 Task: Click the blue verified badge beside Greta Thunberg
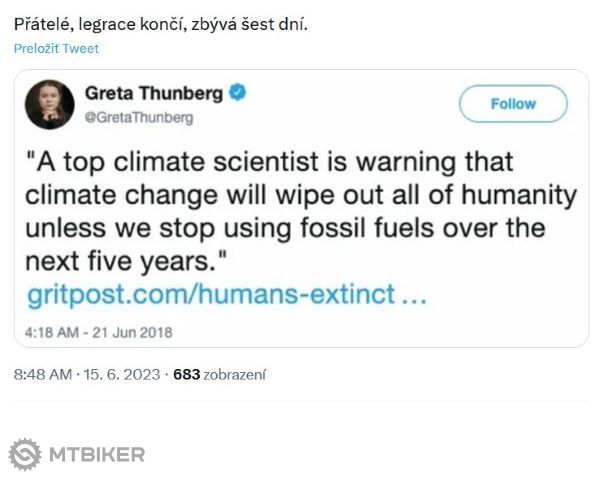[238, 94]
